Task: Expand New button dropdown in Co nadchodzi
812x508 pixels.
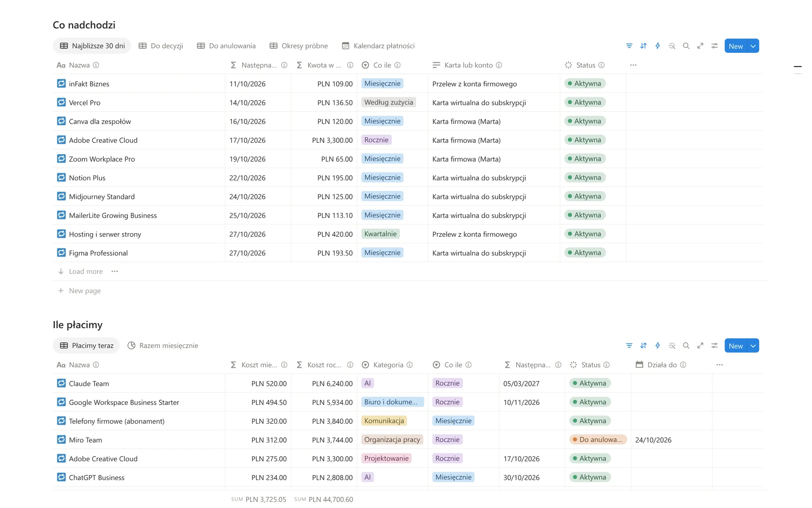Action: click(x=753, y=46)
